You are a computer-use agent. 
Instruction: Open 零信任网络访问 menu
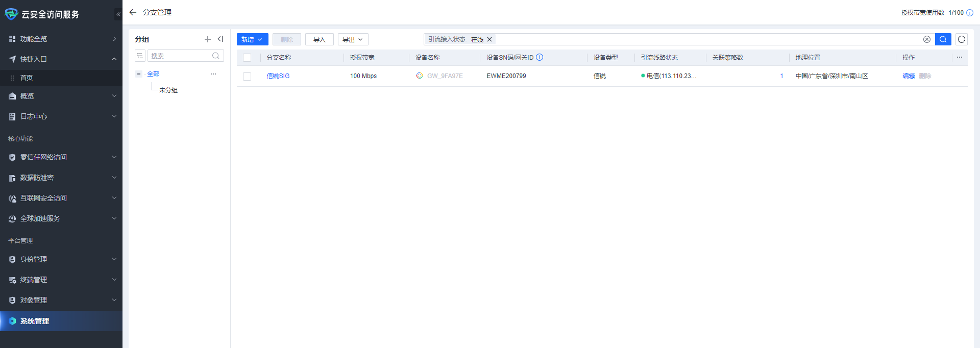point(61,157)
